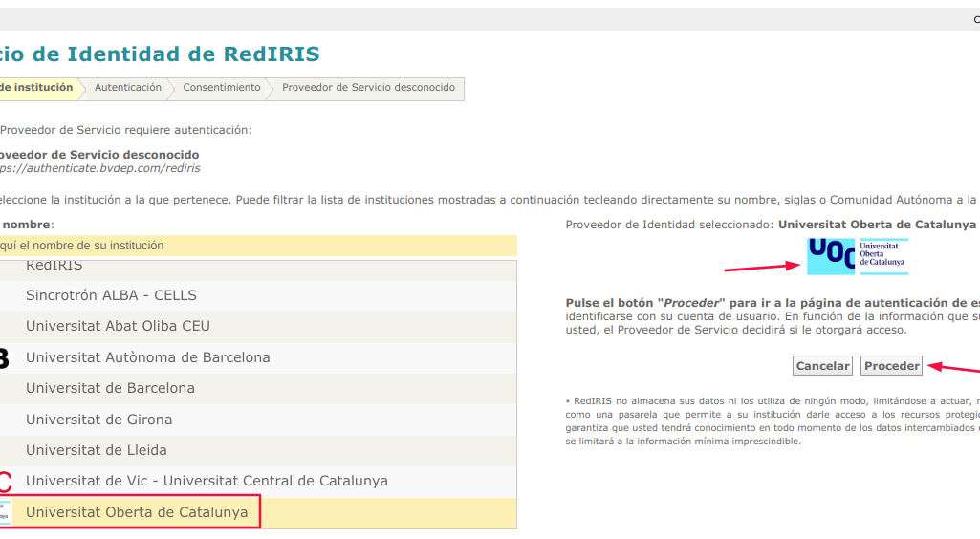Image resolution: width=980 pixels, height=539 pixels.
Task: Choose Universitat Autònoma de Barcelona
Action: pos(258,357)
